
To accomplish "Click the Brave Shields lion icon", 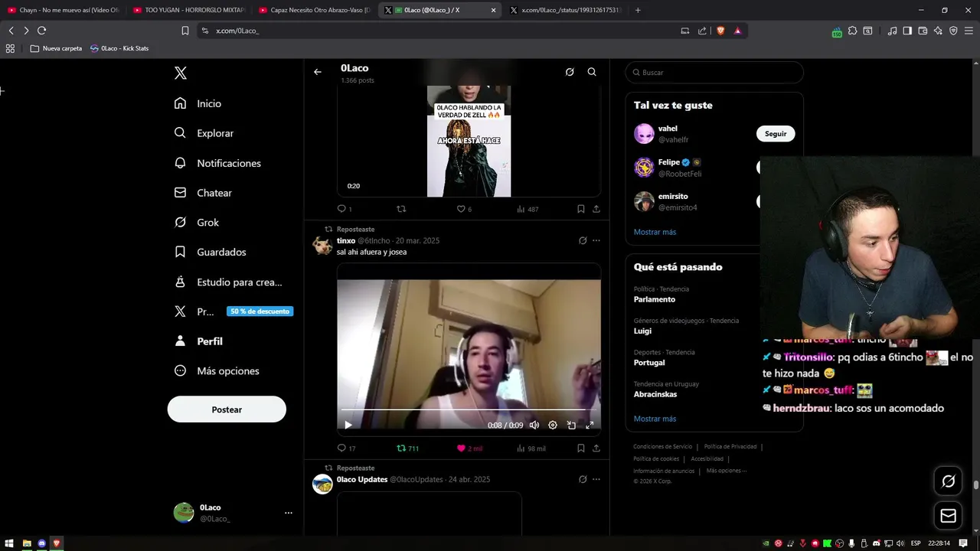I will point(720,31).
